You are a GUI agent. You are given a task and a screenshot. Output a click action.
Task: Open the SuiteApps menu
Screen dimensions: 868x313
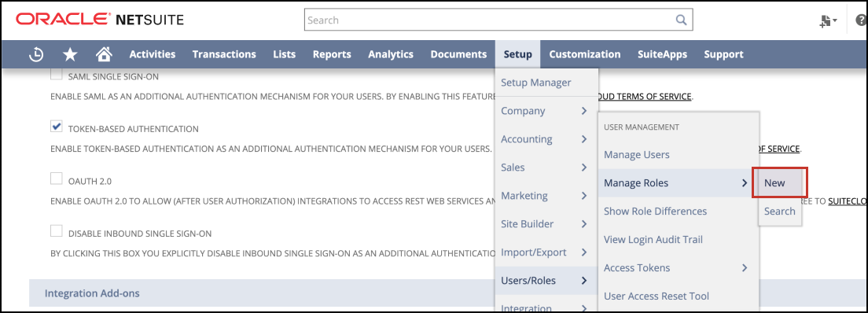[662, 54]
